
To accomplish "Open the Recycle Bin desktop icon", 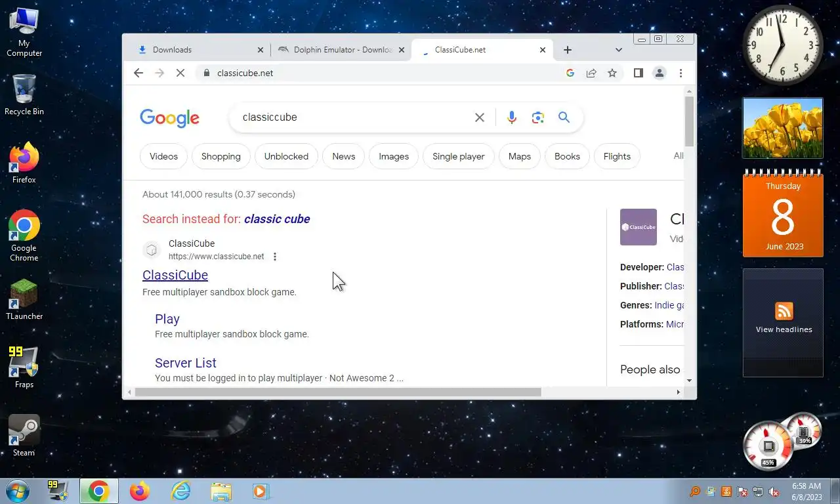I will coord(24,94).
